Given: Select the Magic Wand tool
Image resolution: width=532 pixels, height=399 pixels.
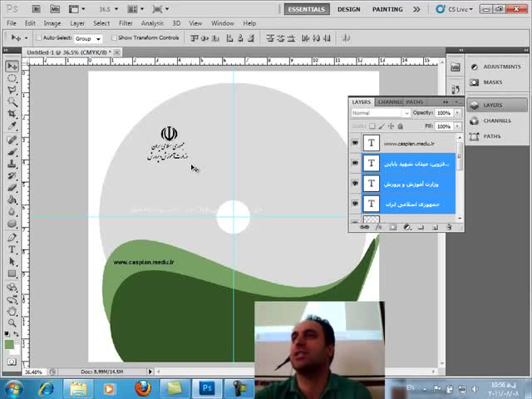Looking at the screenshot, I should [x=12, y=101].
